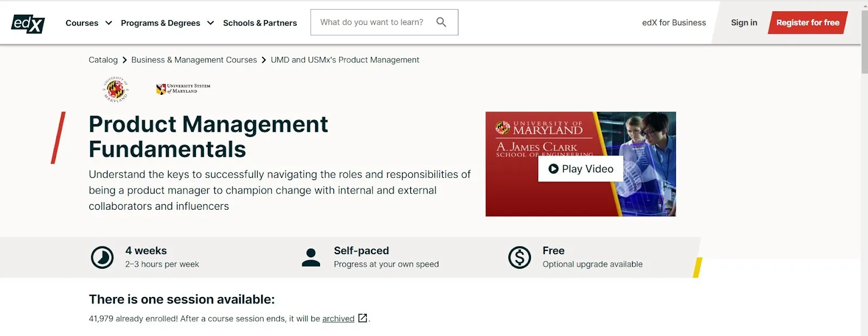This screenshot has height=336, width=868.
Task: Click the external link icon beside archived
Action: click(x=362, y=319)
